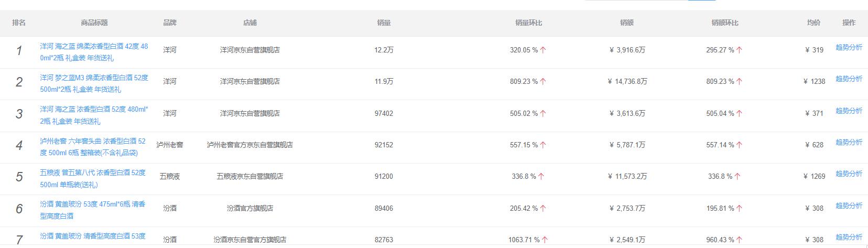Open 趋势分析 for the 五粮液 row
The image size is (868, 248).
(849, 174)
